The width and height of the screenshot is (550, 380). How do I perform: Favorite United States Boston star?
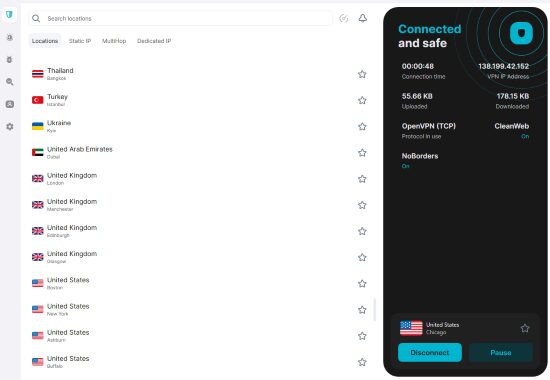pyautogui.click(x=362, y=283)
